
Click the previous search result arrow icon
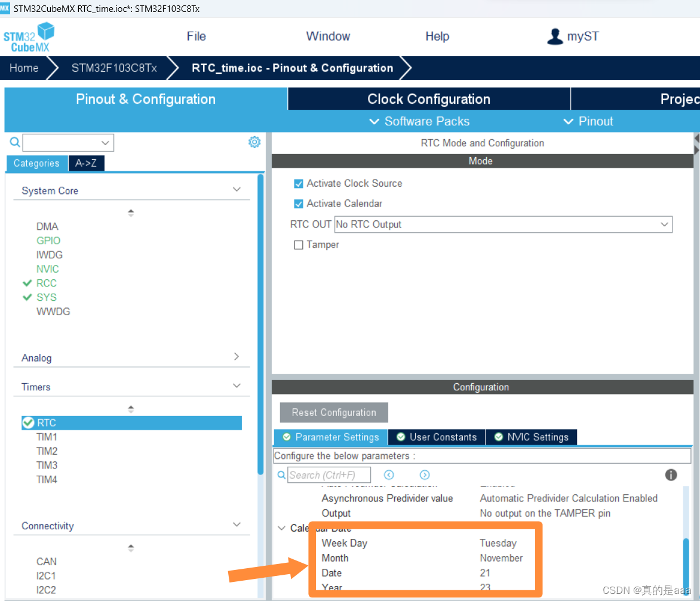click(389, 474)
